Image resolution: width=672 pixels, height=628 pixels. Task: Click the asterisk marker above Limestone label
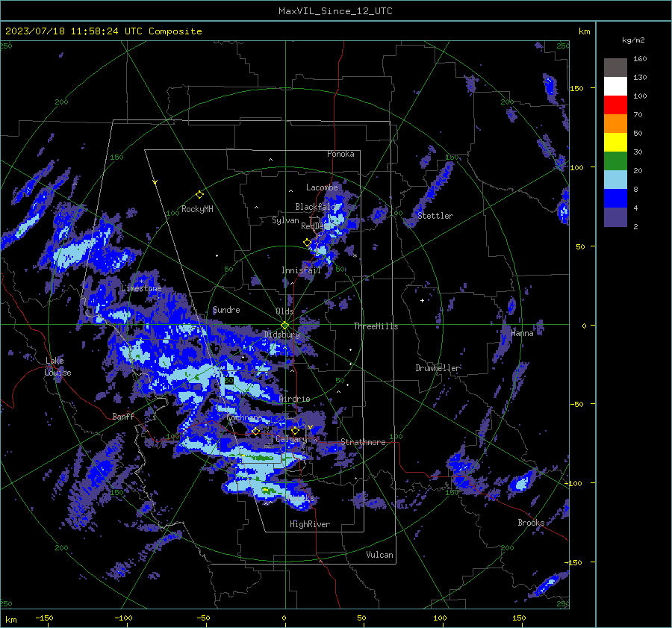(x=141, y=282)
